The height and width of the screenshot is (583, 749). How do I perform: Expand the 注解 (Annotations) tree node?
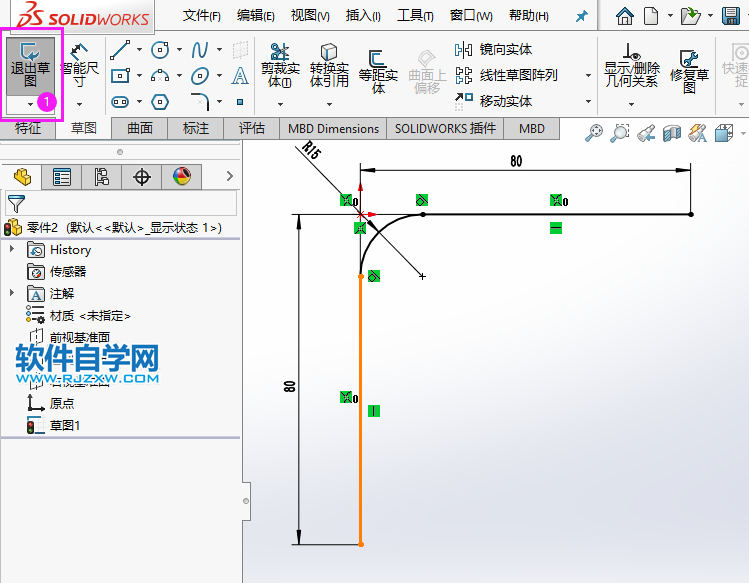click(x=12, y=292)
